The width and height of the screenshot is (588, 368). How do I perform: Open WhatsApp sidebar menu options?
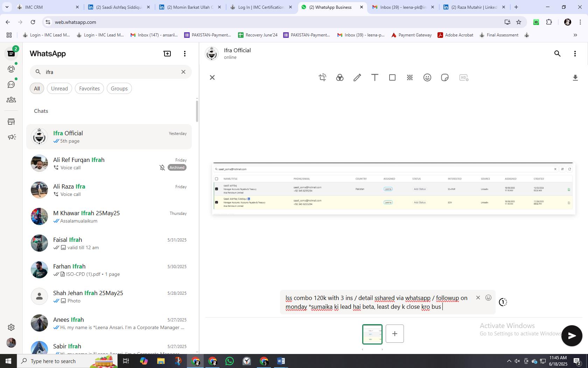click(185, 54)
